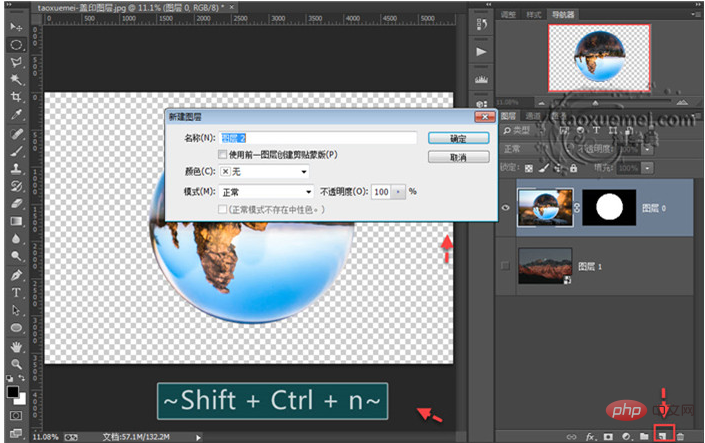Image resolution: width=705 pixels, height=443 pixels.
Task: Open 不透明度 slider arrow in dialog
Action: (398, 192)
